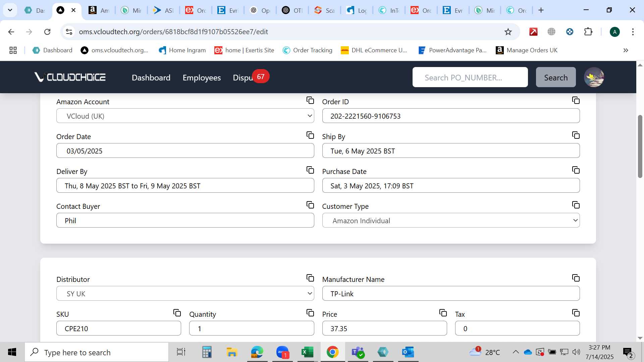Reload the current page
The height and width of the screenshot is (362, 644).
[x=47, y=32]
